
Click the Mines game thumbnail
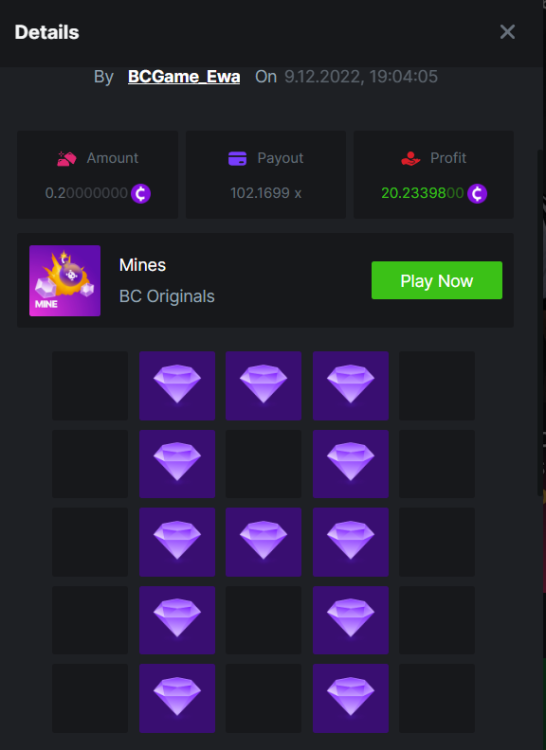pos(65,281)
